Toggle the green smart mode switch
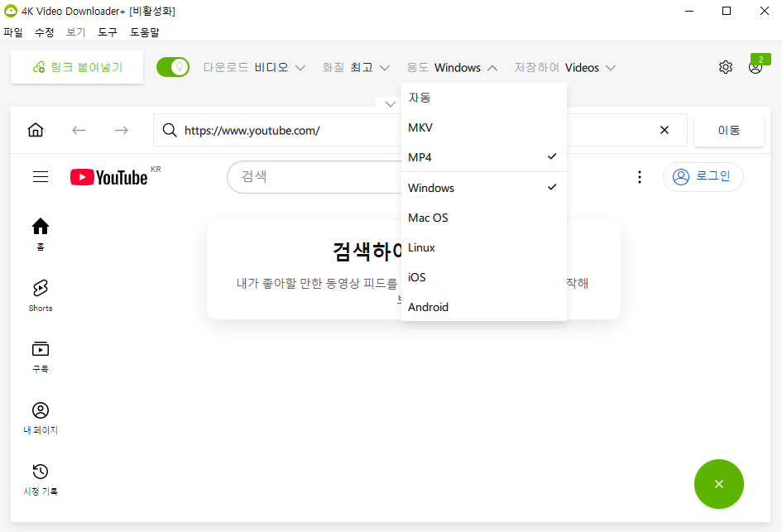Viewport: 782px width, 532px height. pos(173,67)
